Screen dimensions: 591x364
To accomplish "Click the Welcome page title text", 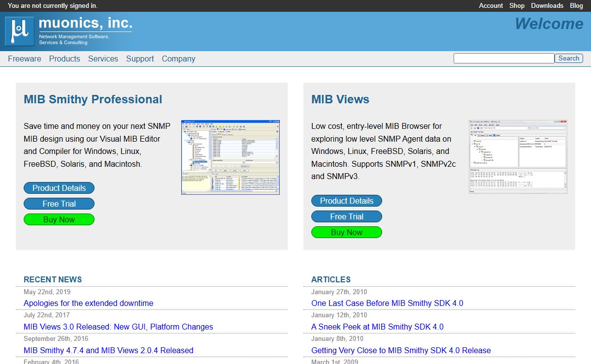I will [549, 24].
